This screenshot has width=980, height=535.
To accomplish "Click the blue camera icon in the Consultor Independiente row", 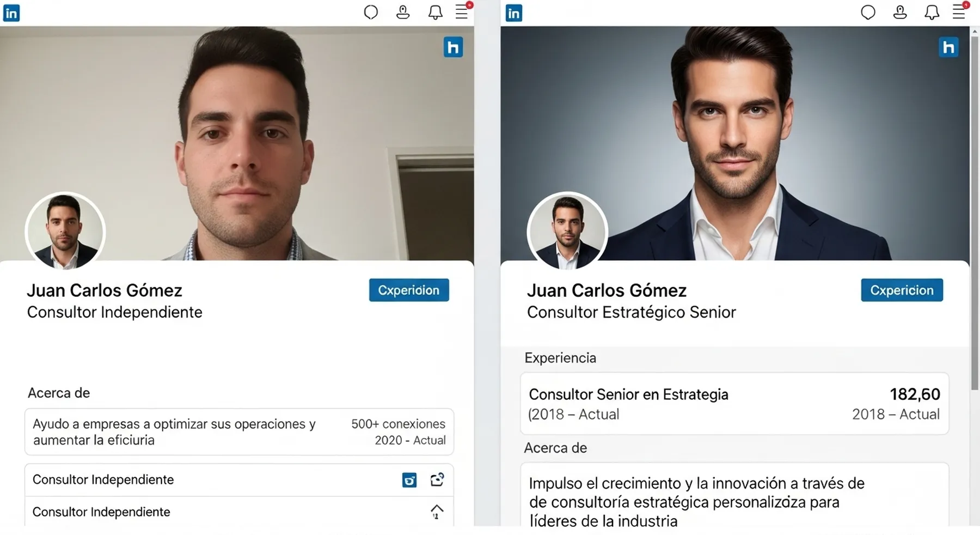I will (x=409, y=480).
